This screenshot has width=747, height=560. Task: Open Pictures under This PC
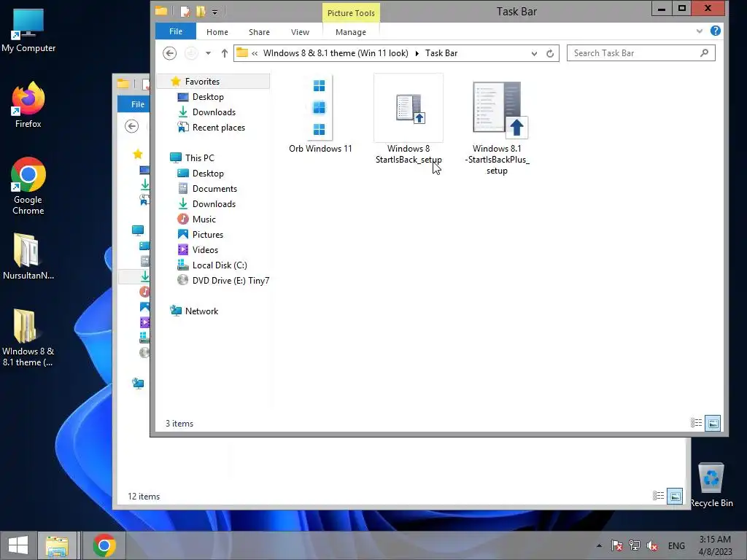208,234
